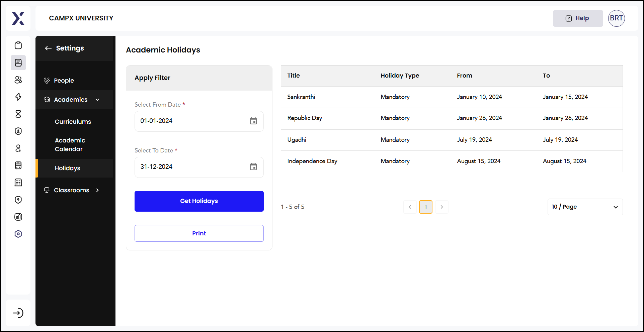This screenshot has height=332, width=644.
Task: Click the From Date field 01-01-2024
Action: pos(199,121)
